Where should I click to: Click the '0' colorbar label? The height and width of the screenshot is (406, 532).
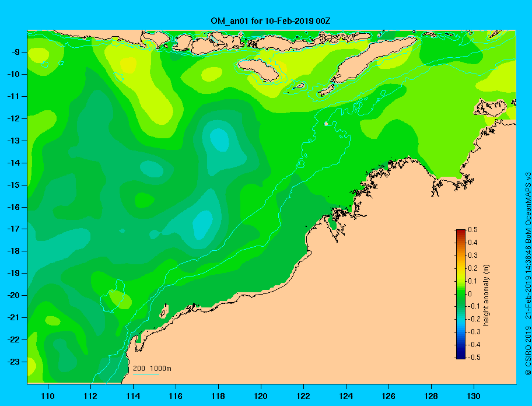470,294
